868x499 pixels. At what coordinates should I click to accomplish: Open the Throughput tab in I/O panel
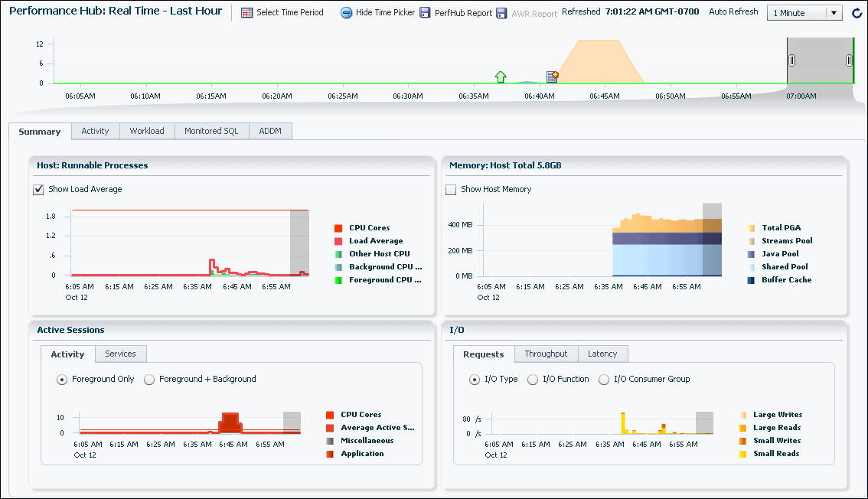click(x=546, y=354)
